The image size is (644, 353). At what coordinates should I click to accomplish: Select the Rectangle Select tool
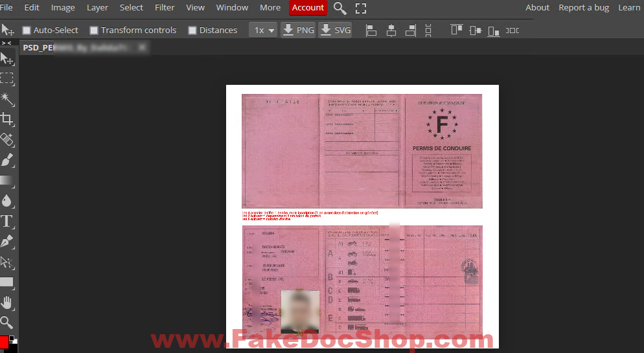point(7,78)
